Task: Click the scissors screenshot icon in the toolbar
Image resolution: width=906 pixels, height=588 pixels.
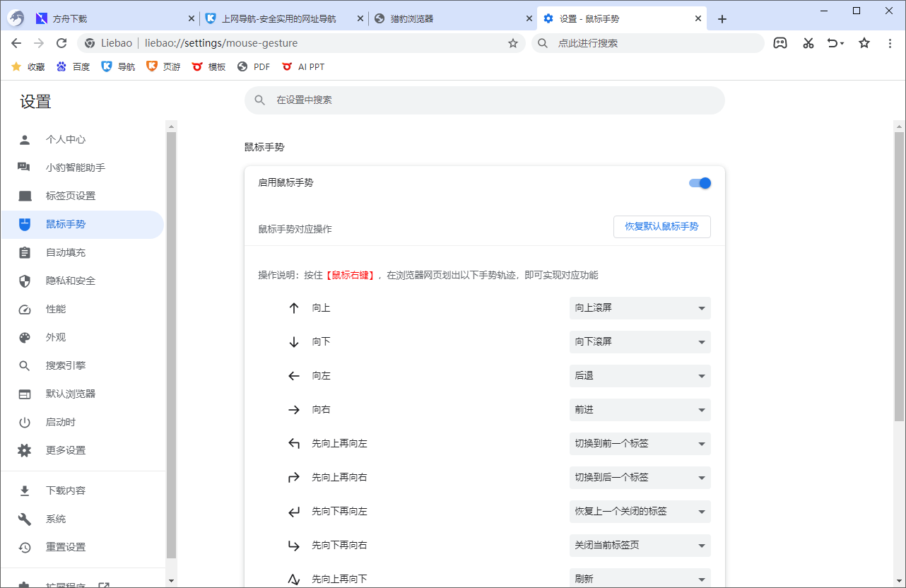Action: click(808, 43)
